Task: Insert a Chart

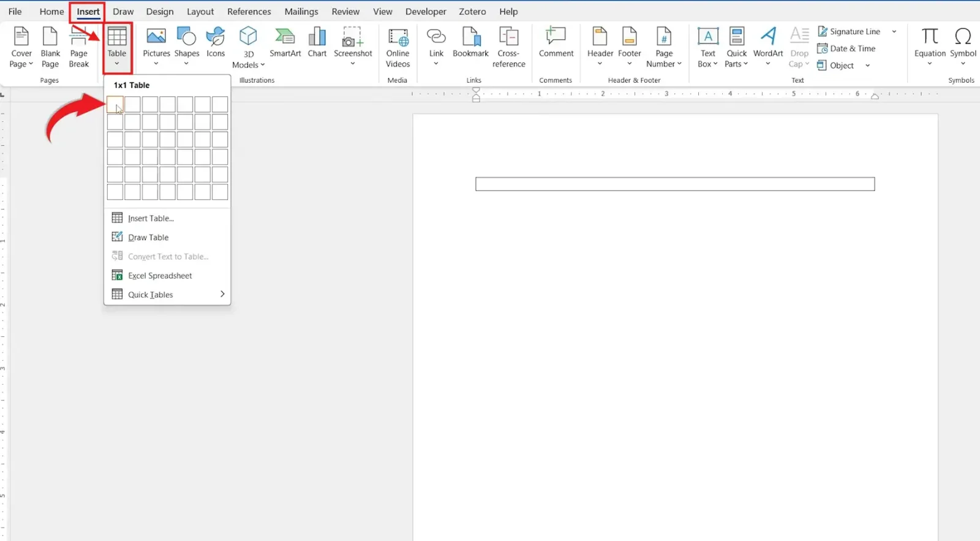Action: point(317,43)
